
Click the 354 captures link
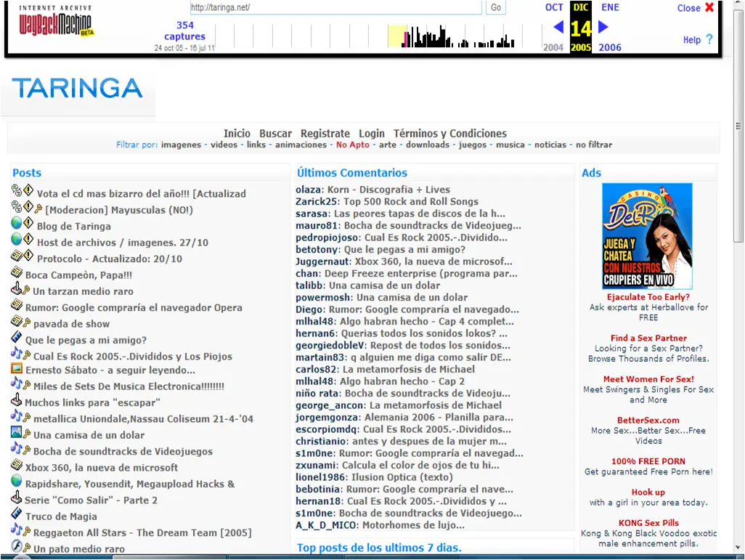tap(185, 31)
